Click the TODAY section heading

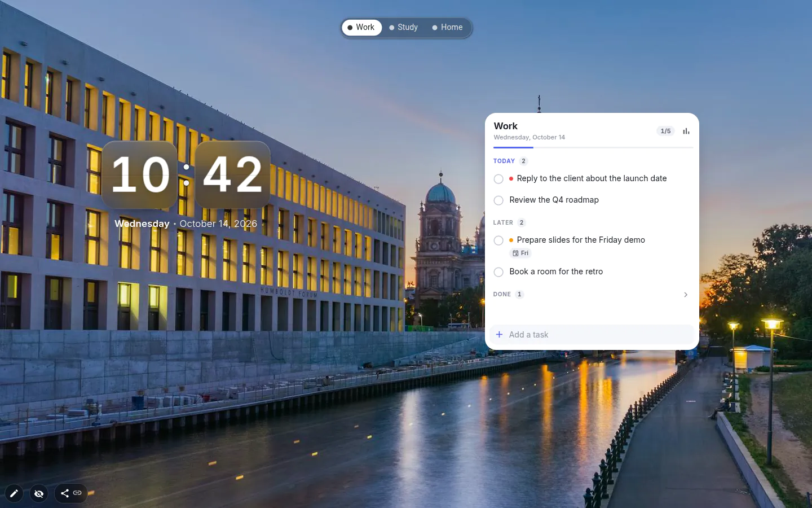[504, 161]
